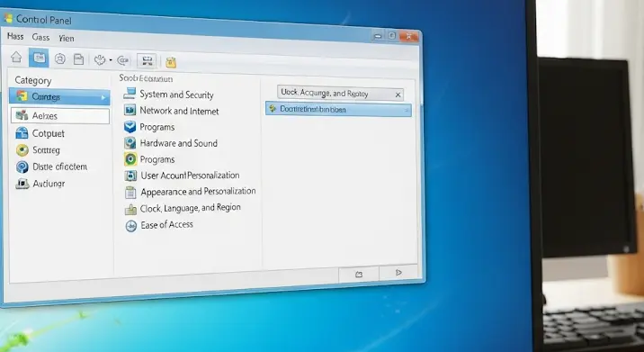Click the folder button at the bottom right
The height and width of the screenshot is (352, 644).
coord(359,275)
